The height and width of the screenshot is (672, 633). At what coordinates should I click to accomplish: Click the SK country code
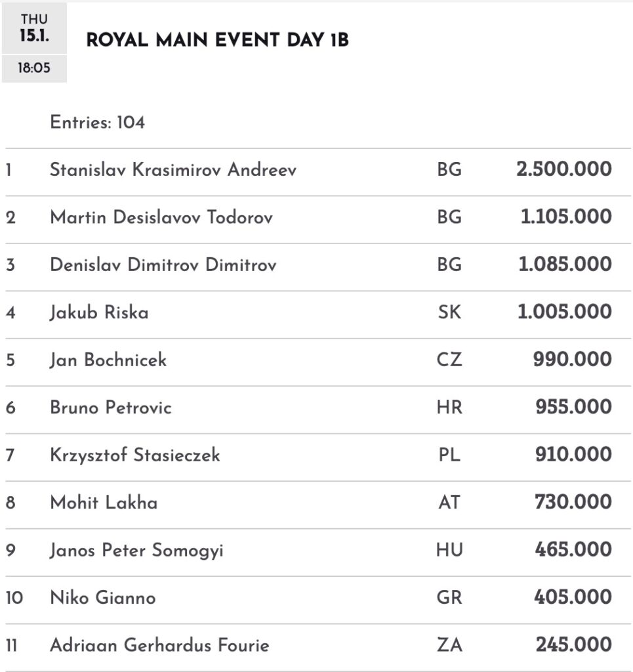(449, 312)
